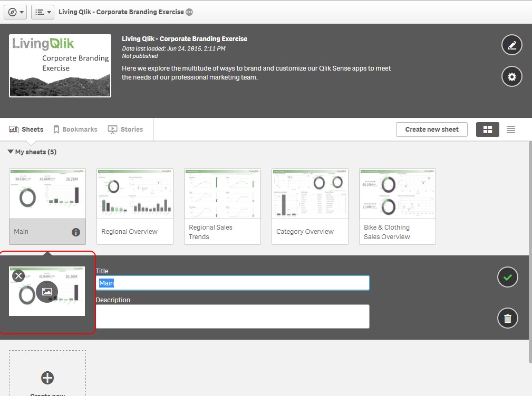Image resolution: width=532 pixels, height=396 pixels.
Task: Click inside the Description input field
Action: tap(232, 316)
